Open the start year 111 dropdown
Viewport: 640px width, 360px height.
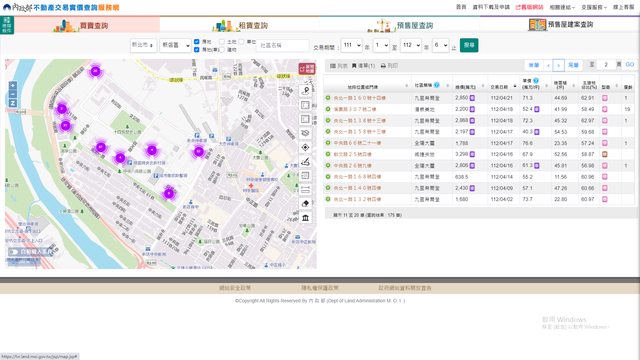351,45
